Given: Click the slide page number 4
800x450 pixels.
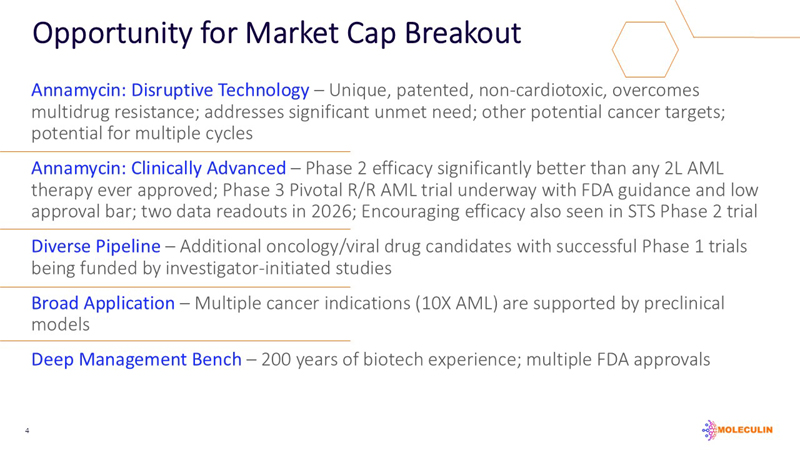Looking at the screenshot, I should (x=27, y=431).
